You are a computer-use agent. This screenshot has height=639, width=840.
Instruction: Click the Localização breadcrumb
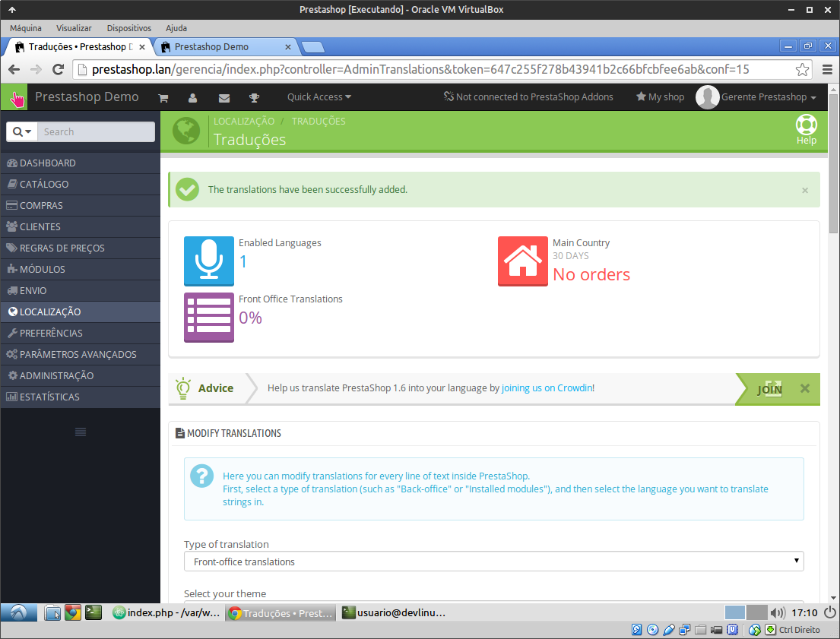coord(244,121)
